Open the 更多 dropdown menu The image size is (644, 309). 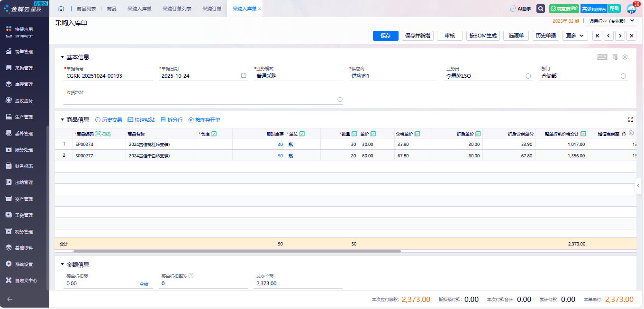tap(575, 36)
